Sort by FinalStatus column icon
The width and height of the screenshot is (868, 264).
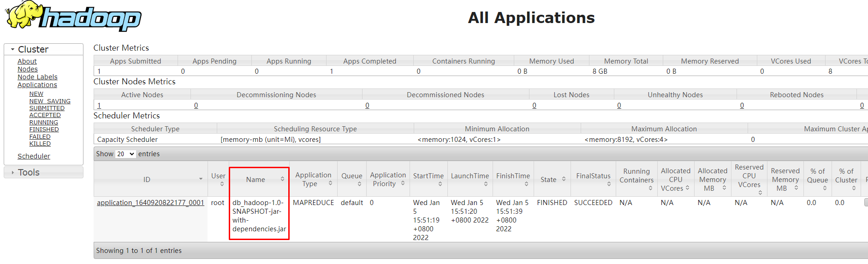click(609, 184)
